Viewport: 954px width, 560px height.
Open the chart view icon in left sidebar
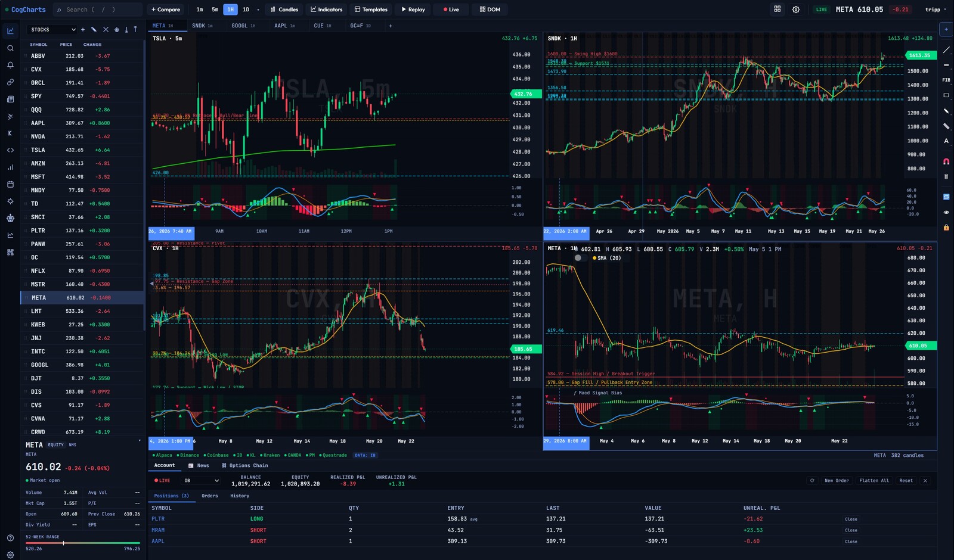pos(10,31)
